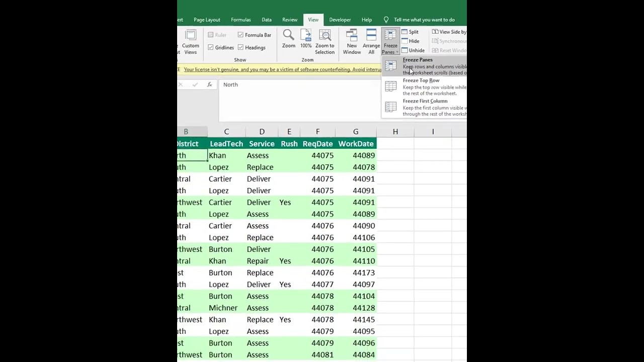Choose Freeze Panes option in the menu

coord(425,66)
